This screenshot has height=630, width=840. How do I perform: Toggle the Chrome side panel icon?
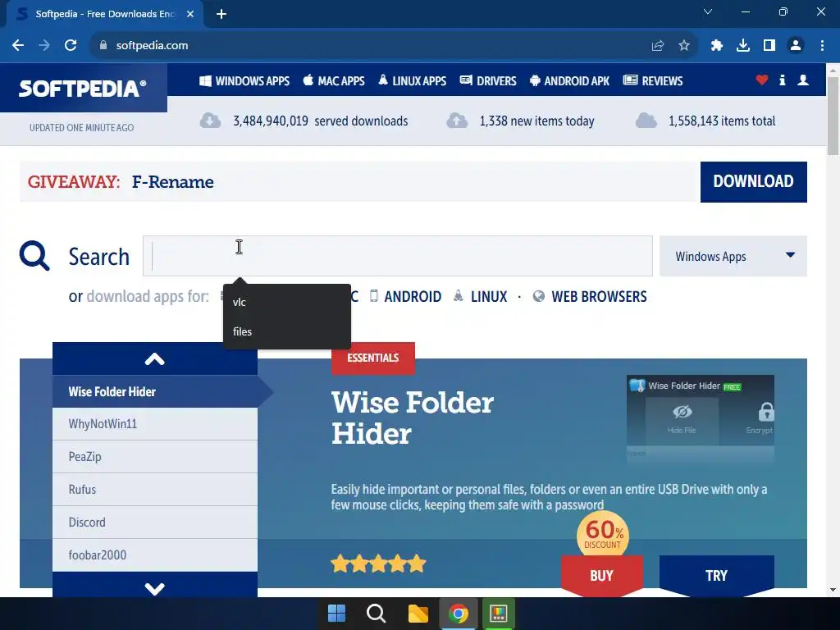pos(769,46)
